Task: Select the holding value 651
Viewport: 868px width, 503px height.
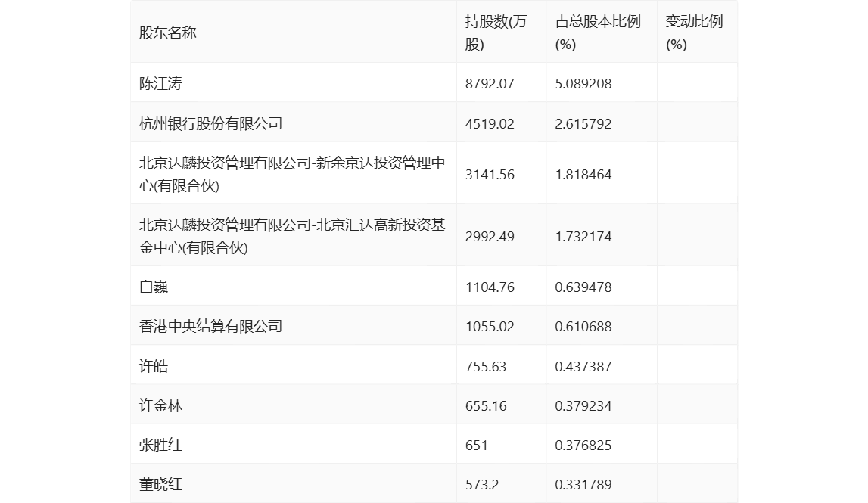Action: pyautogui.click(x=477, y=445)
